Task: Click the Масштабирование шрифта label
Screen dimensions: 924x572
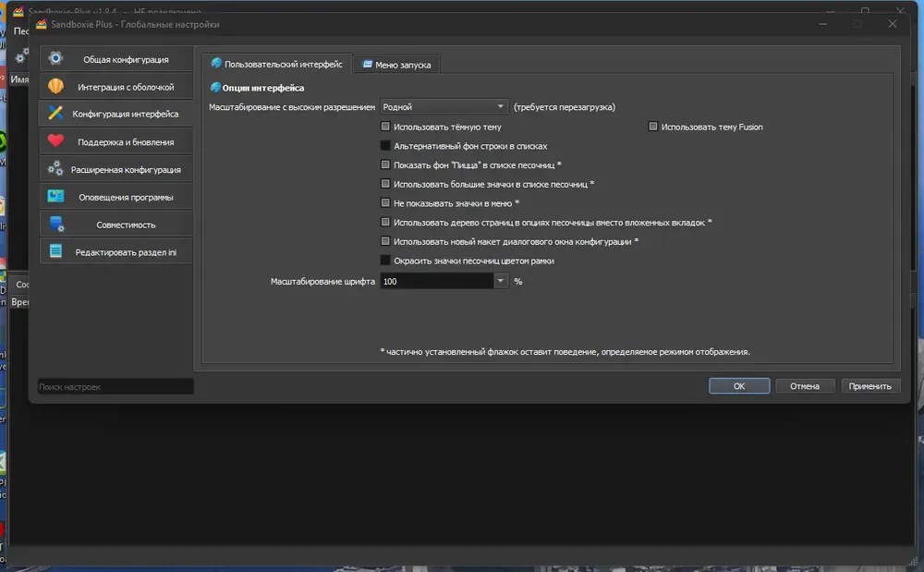Action: pos(322,281)
